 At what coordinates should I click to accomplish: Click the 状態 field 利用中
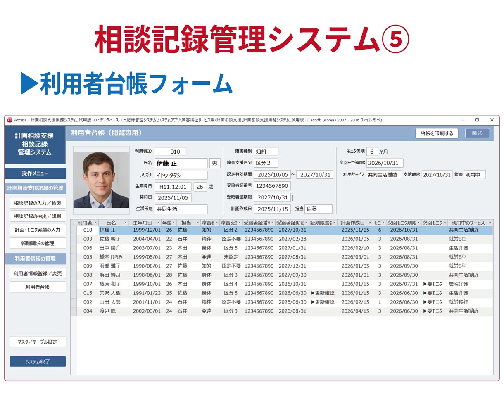click(x=475, y=175)
